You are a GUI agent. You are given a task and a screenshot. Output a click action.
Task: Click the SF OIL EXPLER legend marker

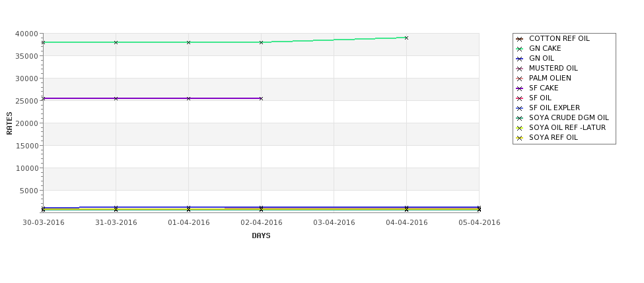coord(519,108)
